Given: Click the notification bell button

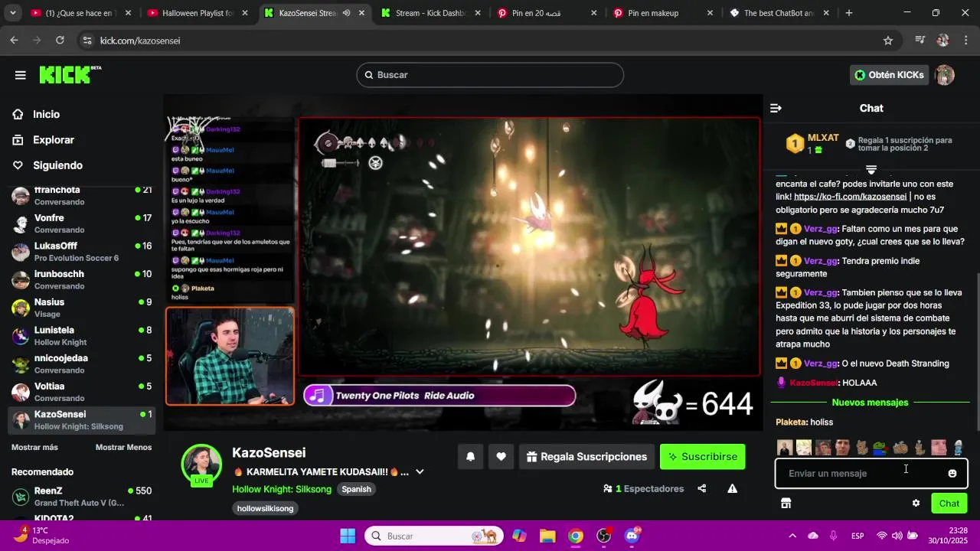Looking at the screenshot, I should [x=471, y=457].
